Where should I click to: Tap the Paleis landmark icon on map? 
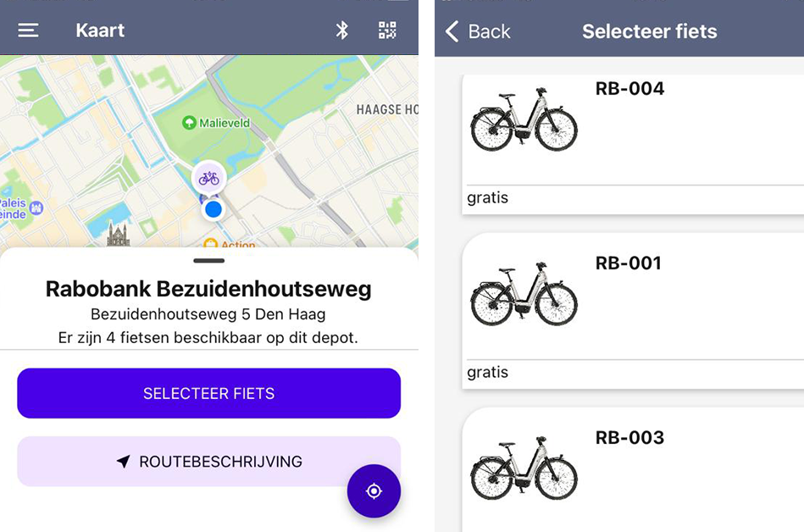click(x=36, y=208)
